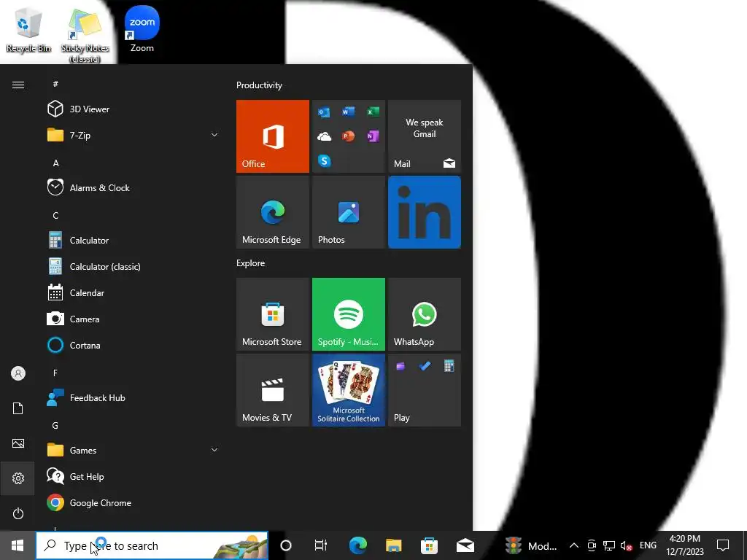Click the # section header
747x560 pixels.
(55, 84)
